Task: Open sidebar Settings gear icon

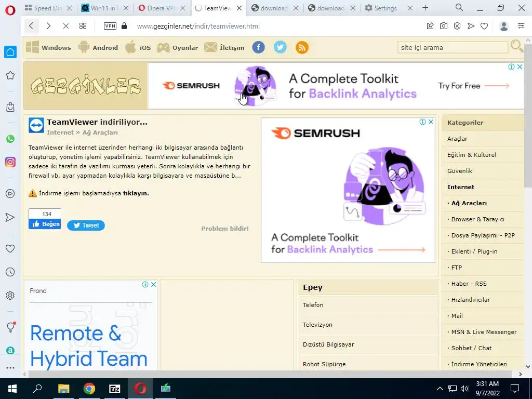Action: (x=10, y=296)
